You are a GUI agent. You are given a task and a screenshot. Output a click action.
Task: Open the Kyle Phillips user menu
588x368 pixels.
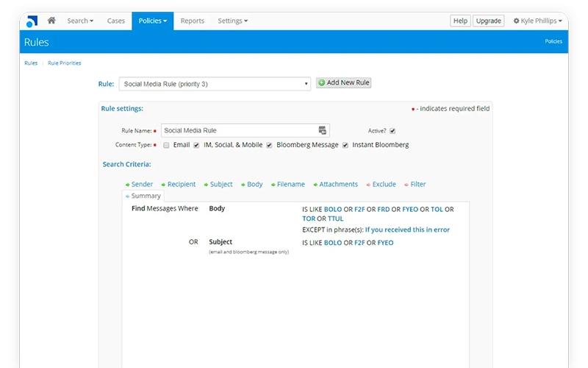(x=538, y=21)
